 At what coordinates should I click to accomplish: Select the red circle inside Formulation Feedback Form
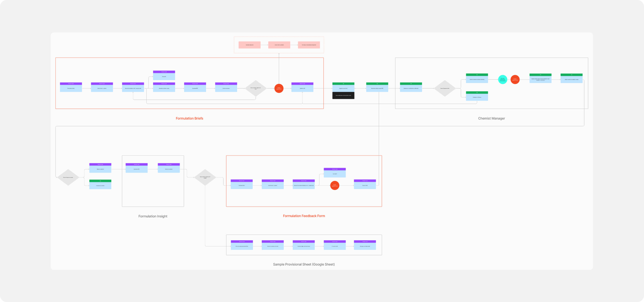(x=335, y=186)
